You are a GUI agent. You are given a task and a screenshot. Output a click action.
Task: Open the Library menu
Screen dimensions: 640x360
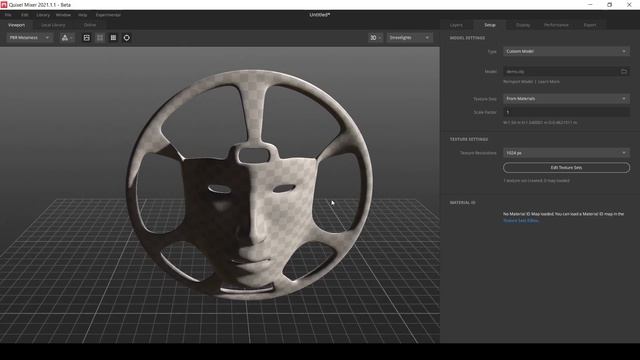(43, 15)
